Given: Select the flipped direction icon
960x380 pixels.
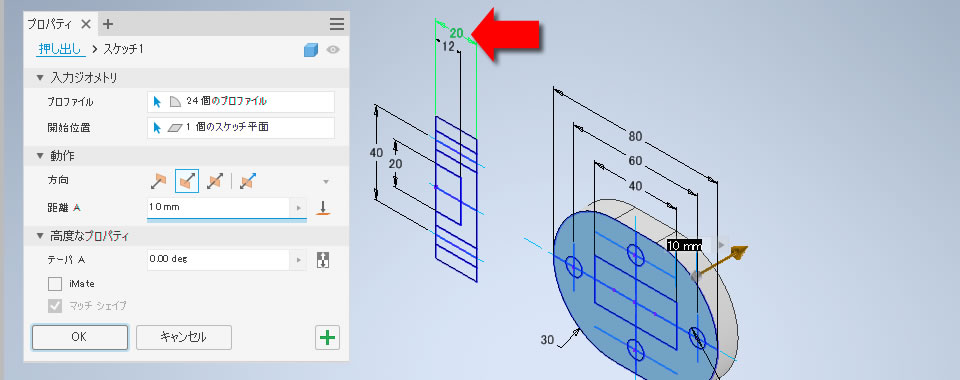Looking at the screenshot, I should (x=187, y=181).
